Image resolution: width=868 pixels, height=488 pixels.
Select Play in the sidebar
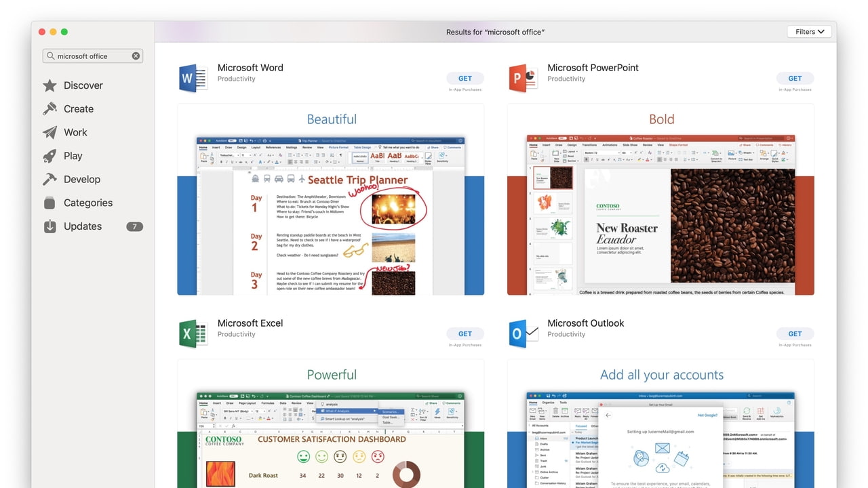(73, 156)
